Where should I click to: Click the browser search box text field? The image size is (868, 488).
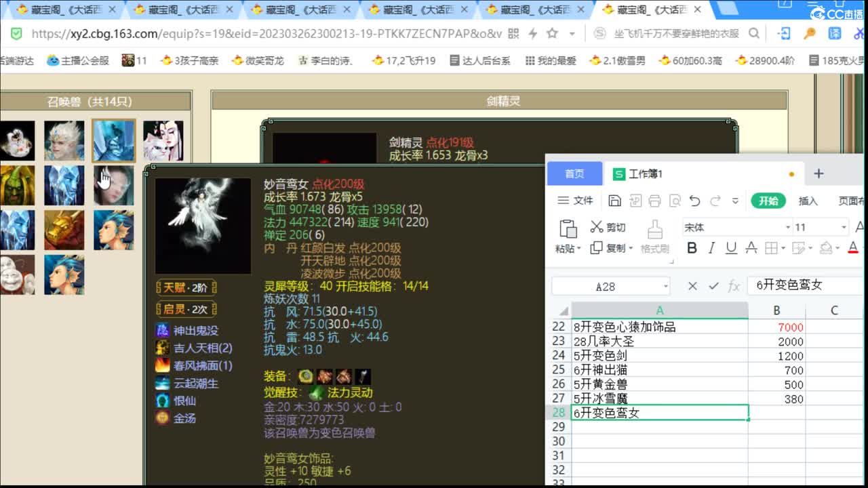pyautogui.click(x=675, y=33)
